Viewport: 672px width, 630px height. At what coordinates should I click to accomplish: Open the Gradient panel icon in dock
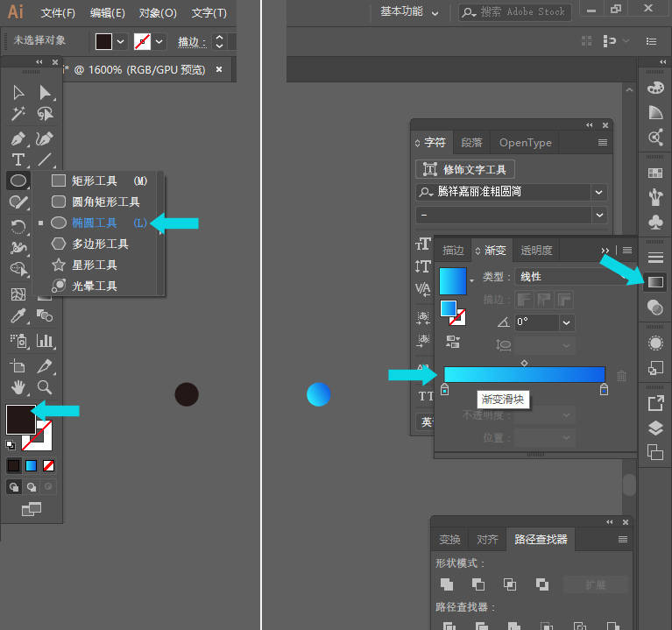[655, 282]
